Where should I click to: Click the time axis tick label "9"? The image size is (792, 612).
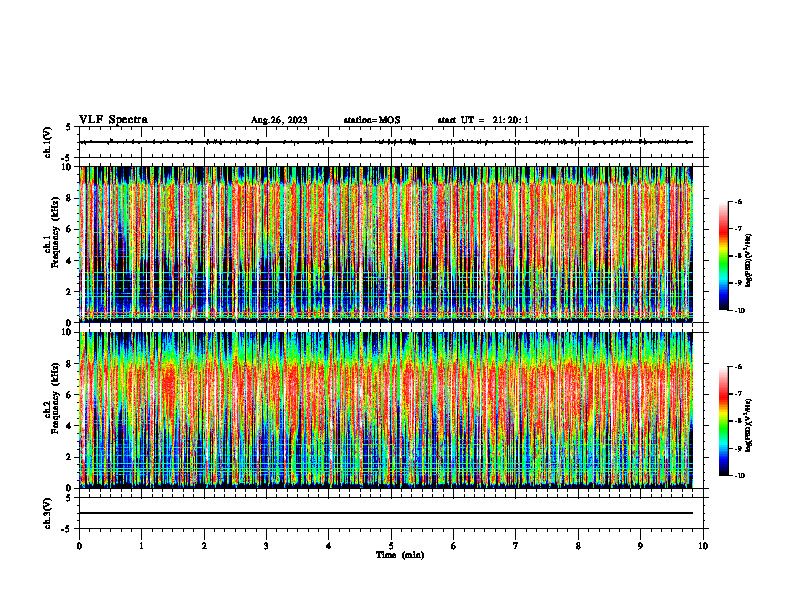(640, 546)
